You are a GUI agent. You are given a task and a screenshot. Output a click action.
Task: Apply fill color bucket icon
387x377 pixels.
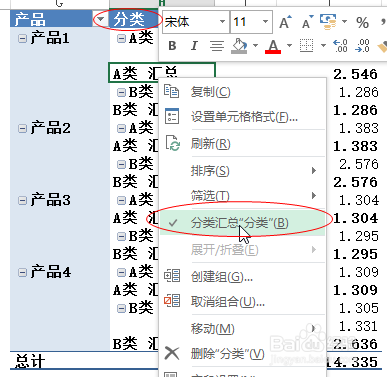(239, 46)
